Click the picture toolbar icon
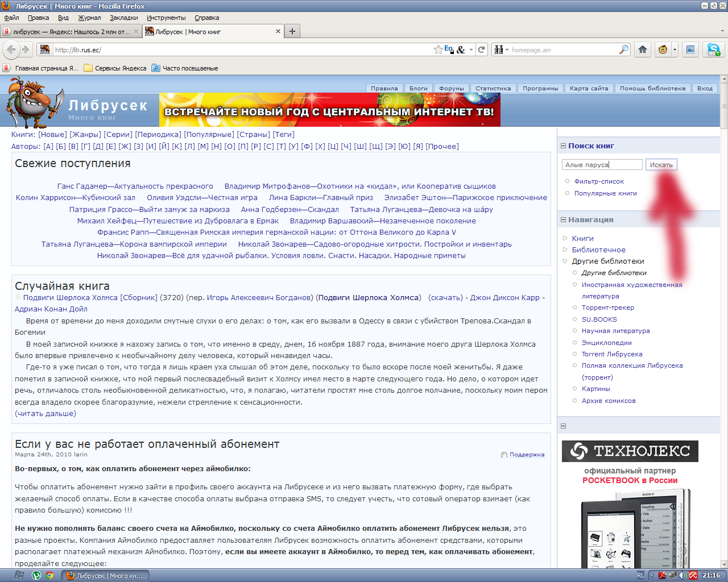 pyautogui.click(x=690, y=49)
